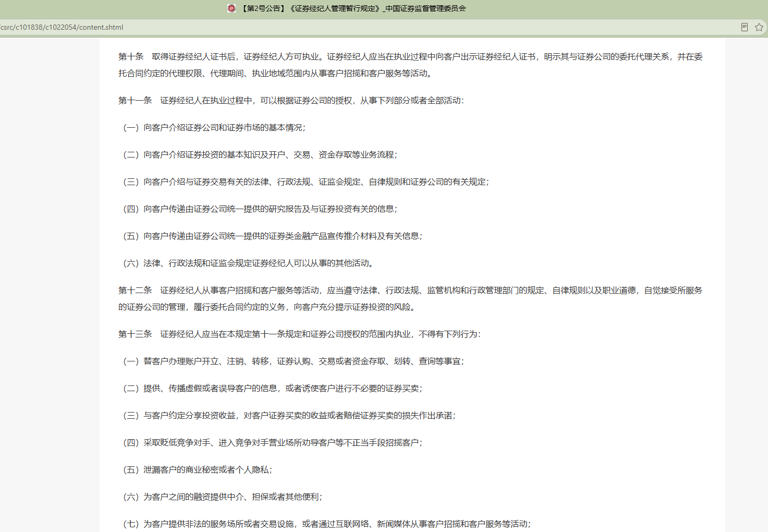The image size is (768, 532).
Task: Click item (三) 与客户约定分享投资收益
Action: [289, 415]
